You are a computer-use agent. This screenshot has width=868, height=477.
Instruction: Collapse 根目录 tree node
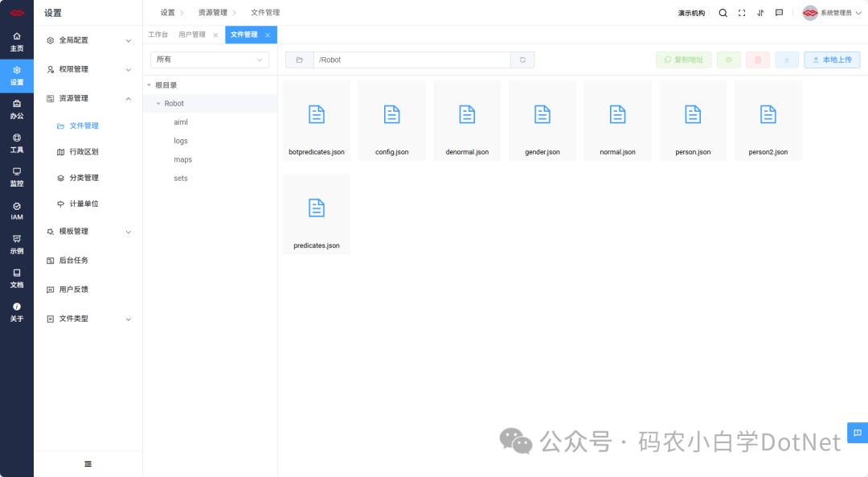click(149, 85)
